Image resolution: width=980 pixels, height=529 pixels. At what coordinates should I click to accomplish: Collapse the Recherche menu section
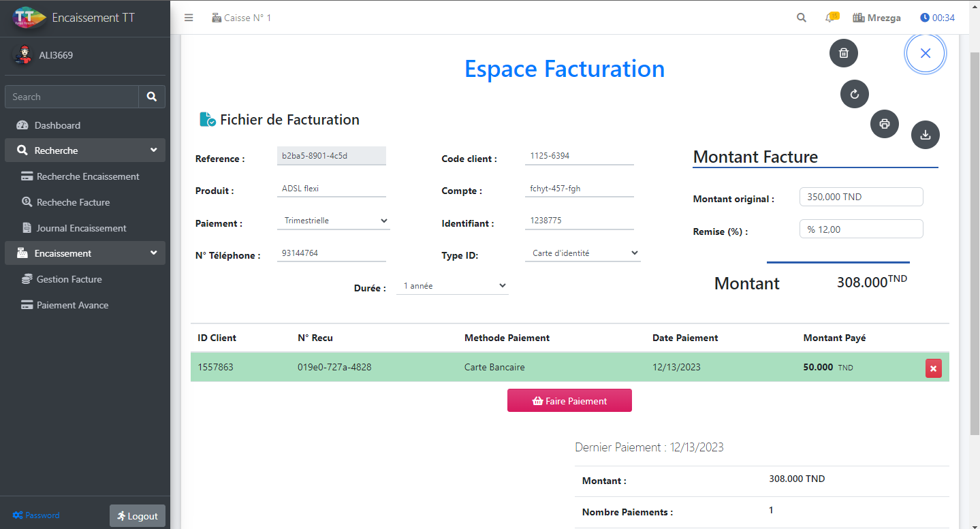[x=85, y=150]
